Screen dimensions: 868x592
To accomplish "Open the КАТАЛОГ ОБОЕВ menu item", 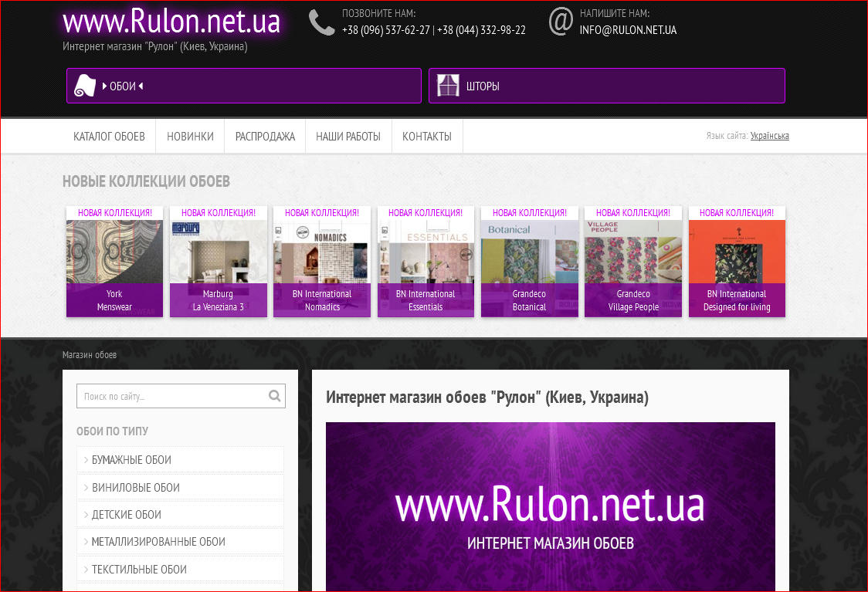I will click(109, 136).
